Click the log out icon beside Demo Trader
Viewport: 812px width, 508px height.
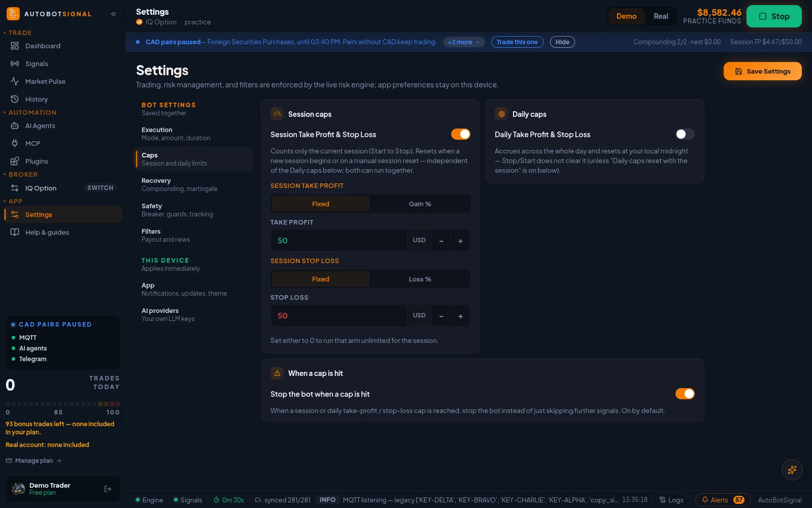pos(108,489)
